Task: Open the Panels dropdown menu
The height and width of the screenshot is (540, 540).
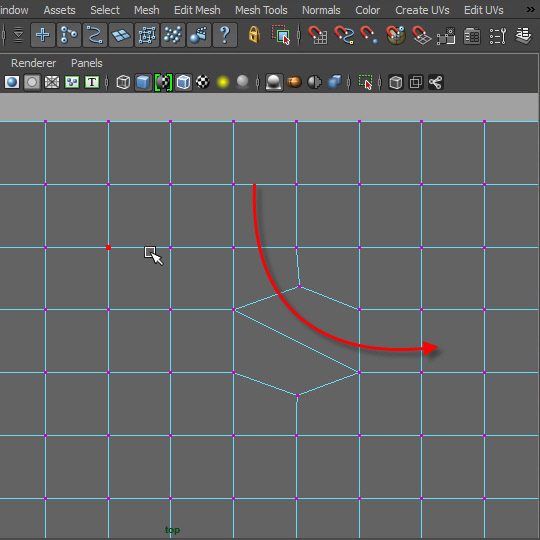Action: 86,63
